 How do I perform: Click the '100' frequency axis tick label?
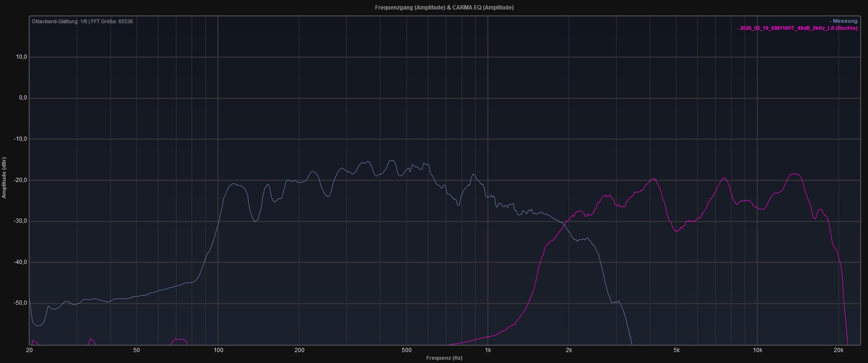coord(218,351)
